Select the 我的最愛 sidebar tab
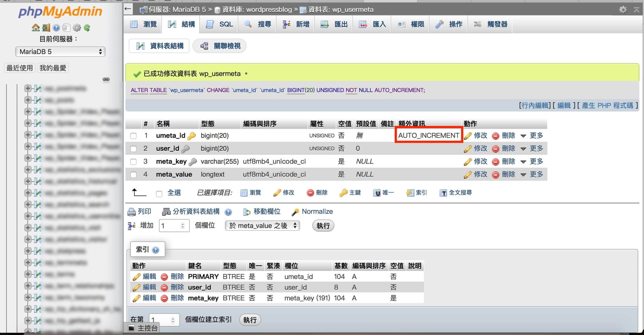Image resolution: width=644 pixels, height=335 pixels. (53, 68)
